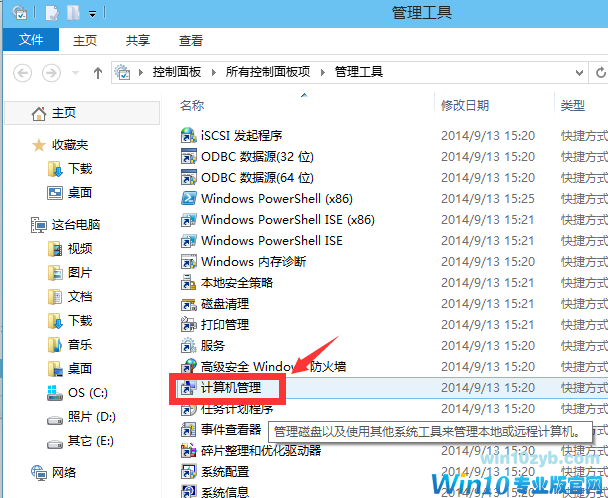Click 控制面板 in the address breadcrumb
608x498 pixels.
click(176, 72)
